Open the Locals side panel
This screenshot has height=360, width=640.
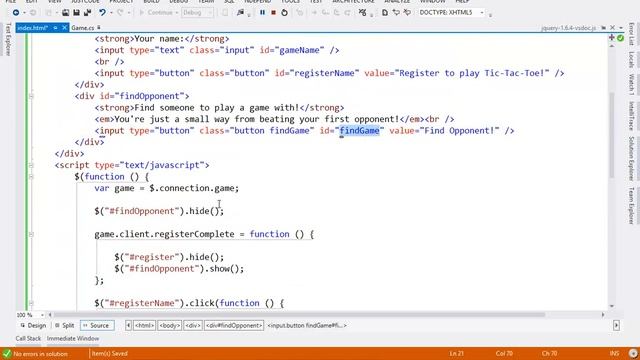point(631,60)
